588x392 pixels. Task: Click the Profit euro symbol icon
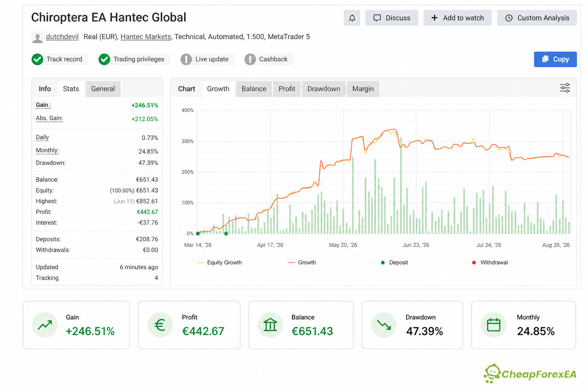(x=160, y=325)
